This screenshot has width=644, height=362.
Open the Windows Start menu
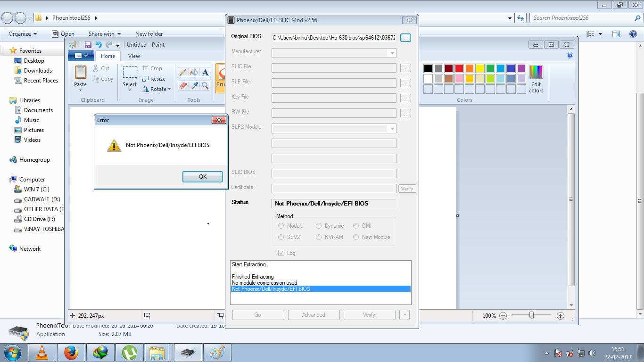[x=13, y=353]
